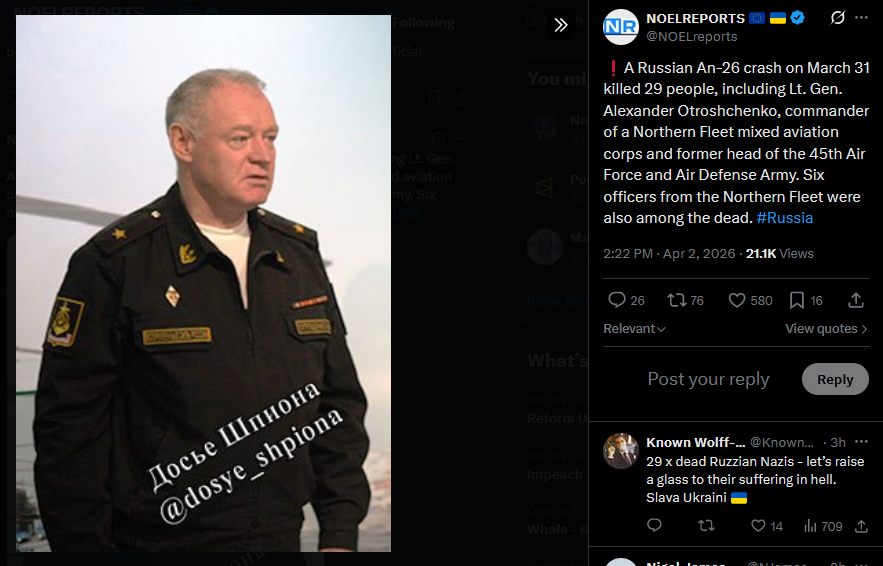Click the grey Reply button
The width and height of the screenshot is (883, 566).
coord(835,379)
